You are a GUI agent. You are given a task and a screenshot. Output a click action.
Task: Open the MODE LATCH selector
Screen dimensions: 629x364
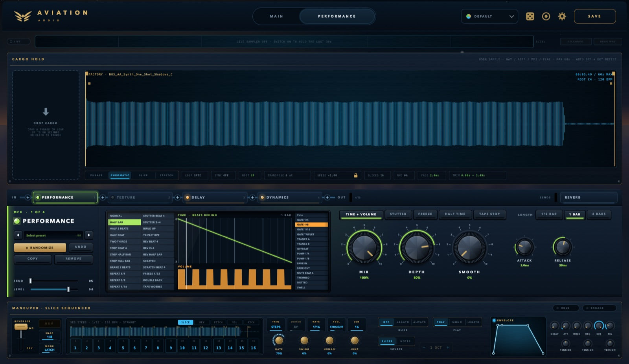(x=50, y=348)
